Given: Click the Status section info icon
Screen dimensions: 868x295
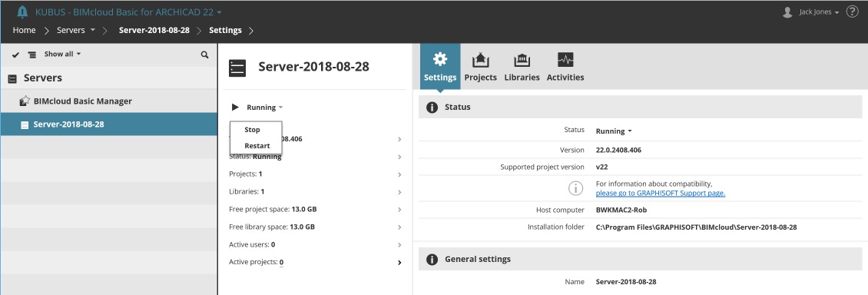Looking at the screenshot, I should click(432, 107).
